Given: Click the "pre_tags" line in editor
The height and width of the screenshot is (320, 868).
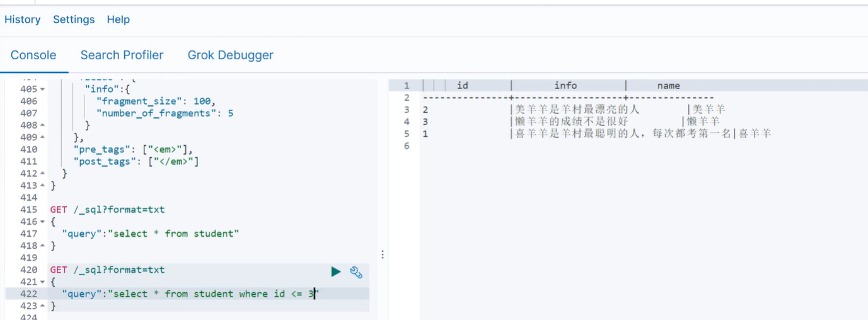Looking at the screenshot, I should tap(134, 150).
